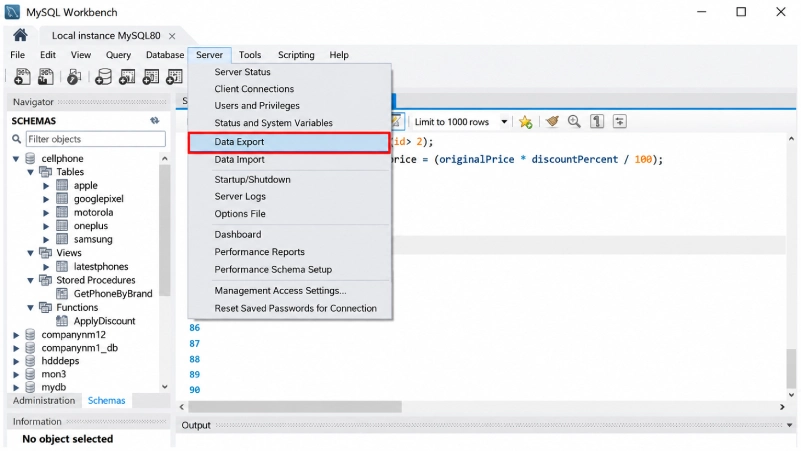The height and width of the screenshot is (451, 801).
Task: Click the home icon tab
Action: (x=20, y=35)
